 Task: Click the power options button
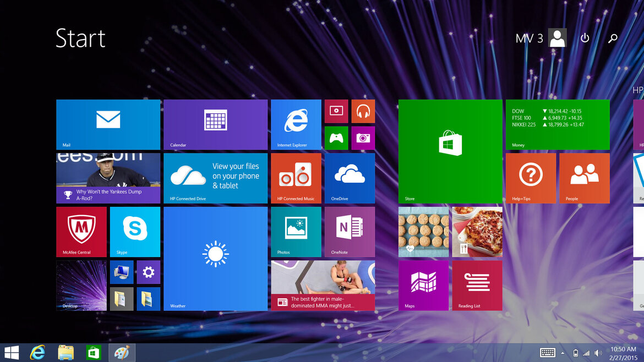pos(585,38)
